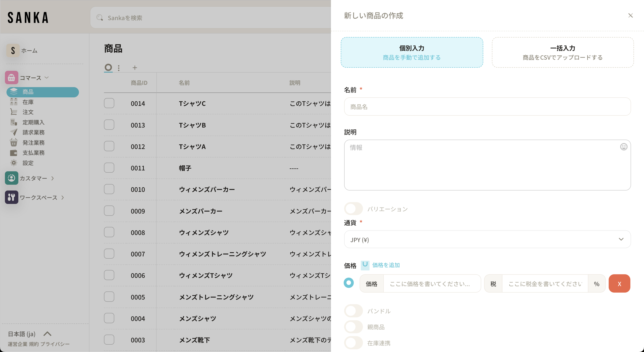Screen dimensions: 644x352
Task: Check the box for product 0014
Action: [x=109, y=103]
